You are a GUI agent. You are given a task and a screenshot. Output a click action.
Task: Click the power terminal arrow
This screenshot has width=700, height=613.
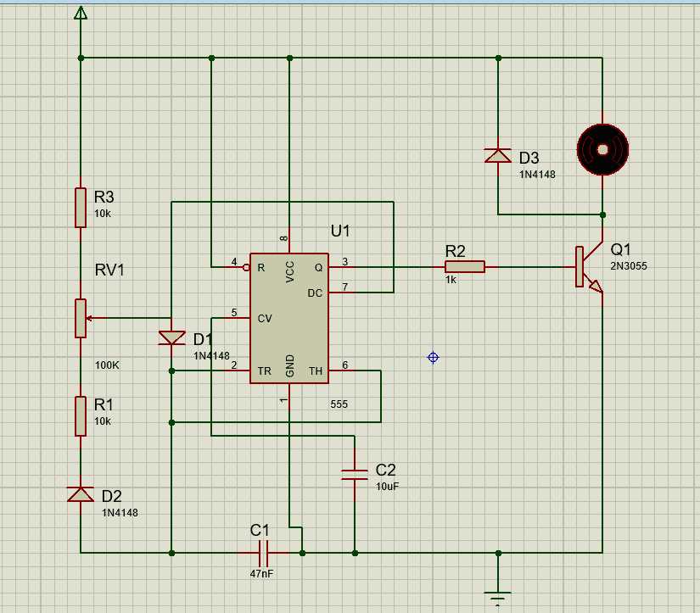point(81,13)
